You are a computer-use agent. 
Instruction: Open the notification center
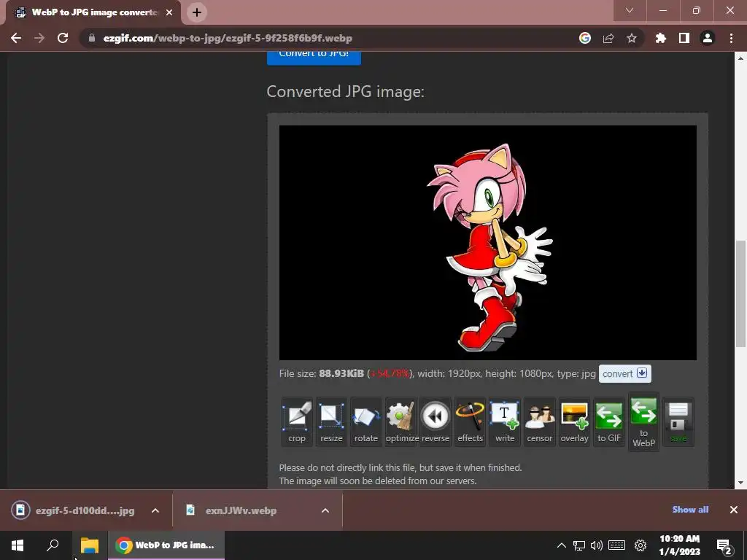pos(724,545)
